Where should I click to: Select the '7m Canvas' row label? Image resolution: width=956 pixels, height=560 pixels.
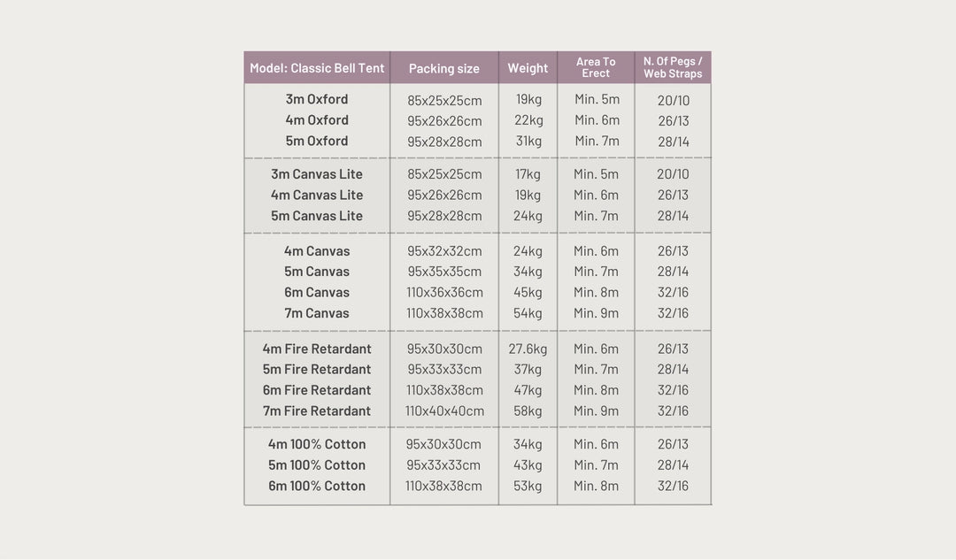pos(317,313)
